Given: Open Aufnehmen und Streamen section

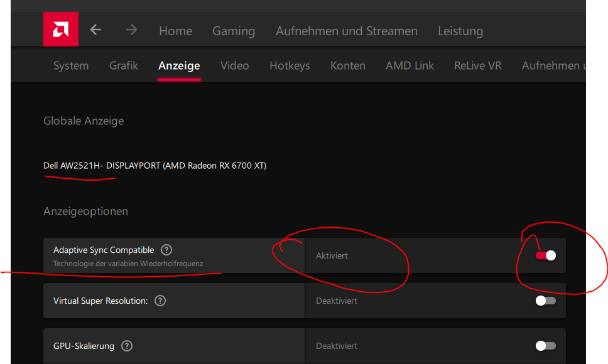Looking at the screenshot, I should click(x=347, y=31).
